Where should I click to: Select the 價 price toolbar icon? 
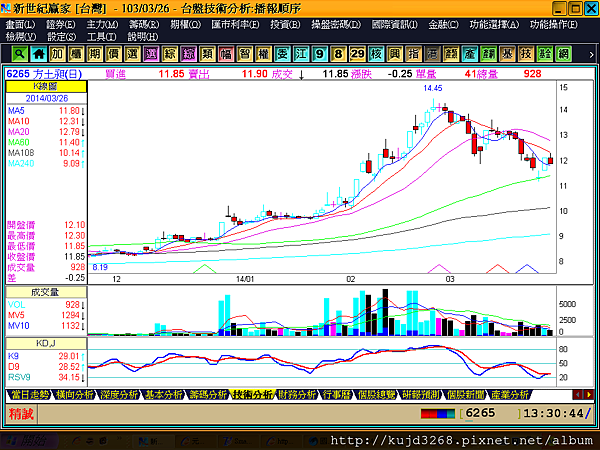[x=113, y=54]
